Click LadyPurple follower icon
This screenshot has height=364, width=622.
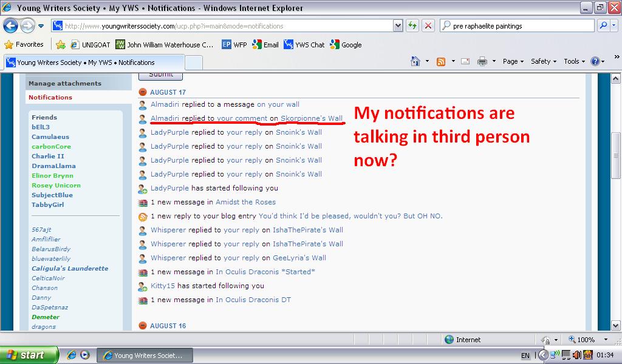click(142, 189)
